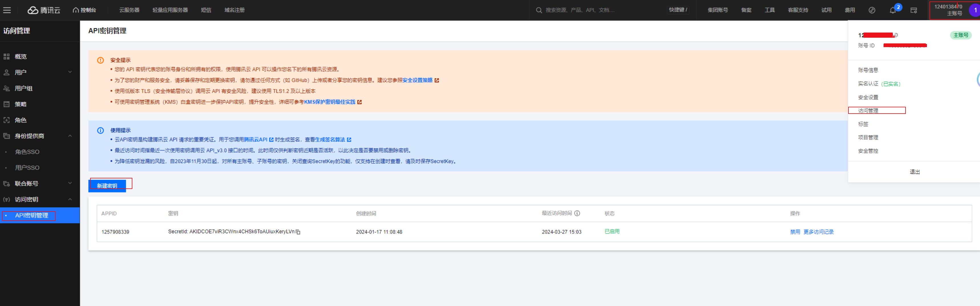Click the 快捷键 / shortcut hint
Image resolution: width=980 pixels, height=306 pixels.
678,10
